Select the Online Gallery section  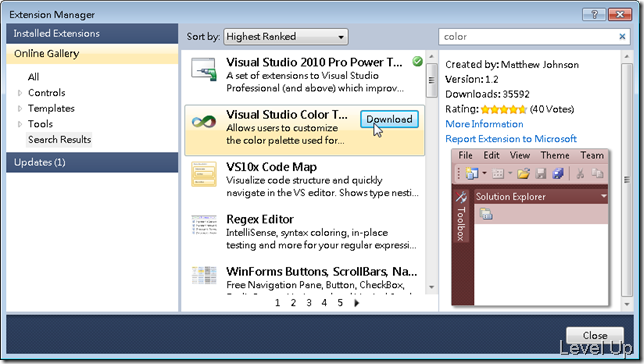[92, 54]
